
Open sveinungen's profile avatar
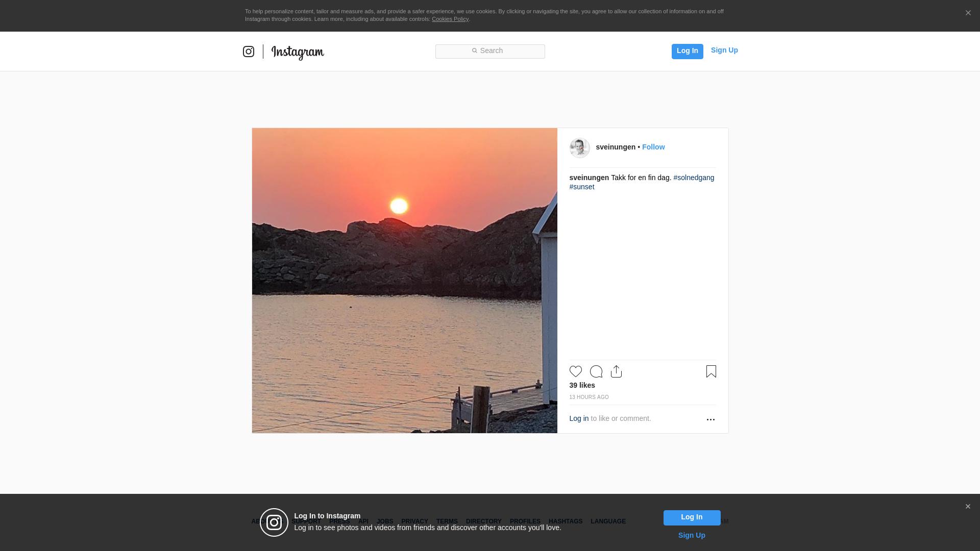coord(579,148)
